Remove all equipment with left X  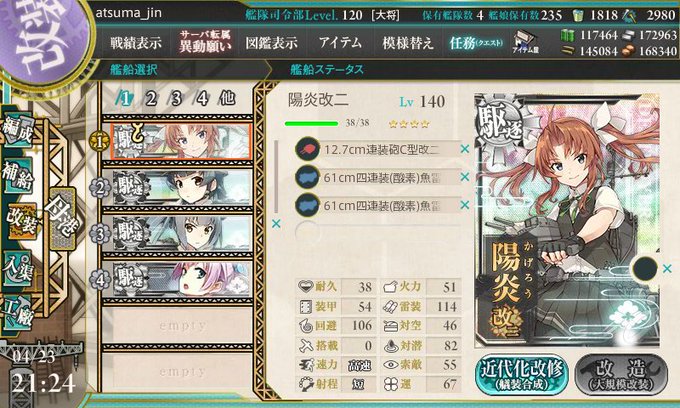click(x=276, y=224)
